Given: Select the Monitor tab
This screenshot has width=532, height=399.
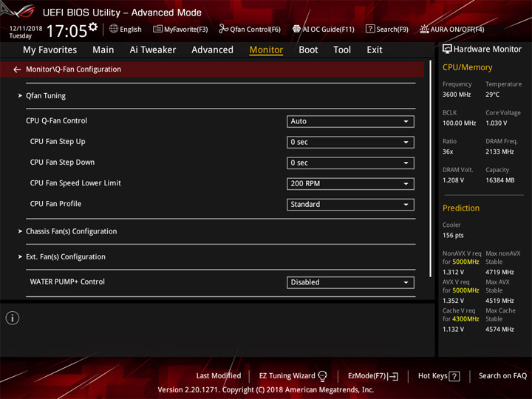Looking at the screenshot, I should (x=266, y=50).
